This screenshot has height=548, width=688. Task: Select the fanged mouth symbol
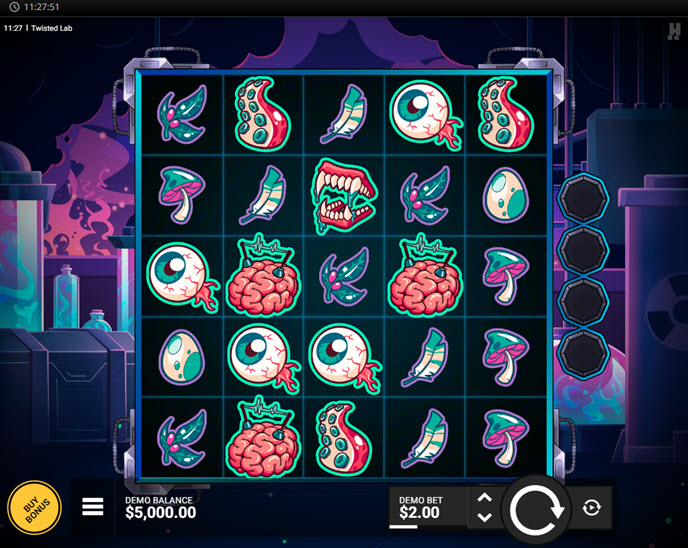tap(344, 195)
